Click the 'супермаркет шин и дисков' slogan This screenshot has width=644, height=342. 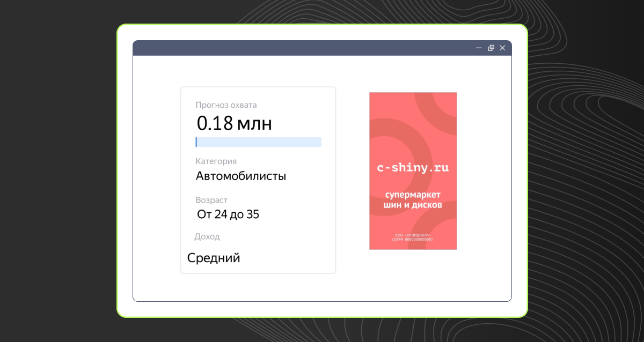413,199
